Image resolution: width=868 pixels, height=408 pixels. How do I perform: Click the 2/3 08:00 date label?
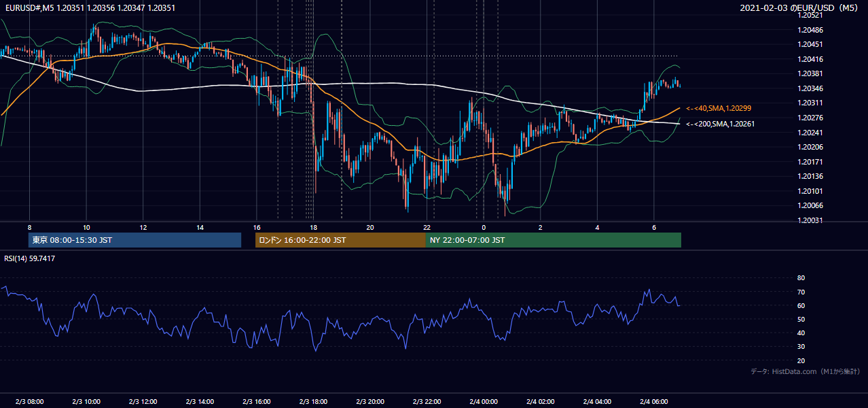pos(29,402)
